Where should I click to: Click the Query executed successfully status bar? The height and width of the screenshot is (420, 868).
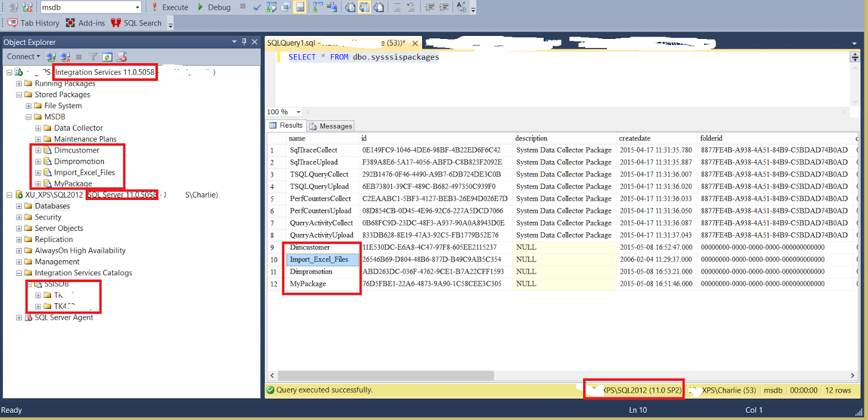tap(318, 390)
